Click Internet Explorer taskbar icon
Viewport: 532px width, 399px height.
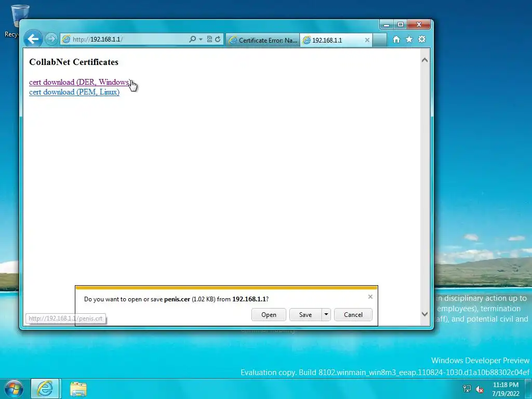(x=45, y=389)
